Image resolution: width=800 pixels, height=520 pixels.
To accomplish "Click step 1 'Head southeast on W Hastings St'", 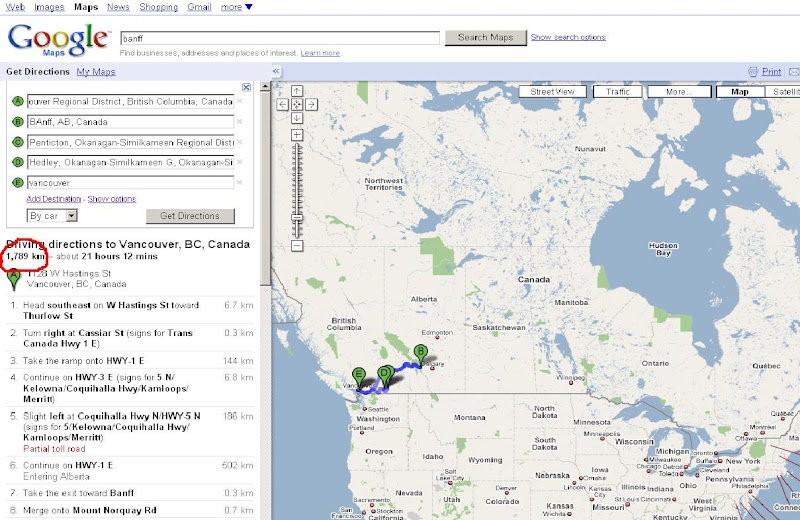I will [x=131, y=310].
